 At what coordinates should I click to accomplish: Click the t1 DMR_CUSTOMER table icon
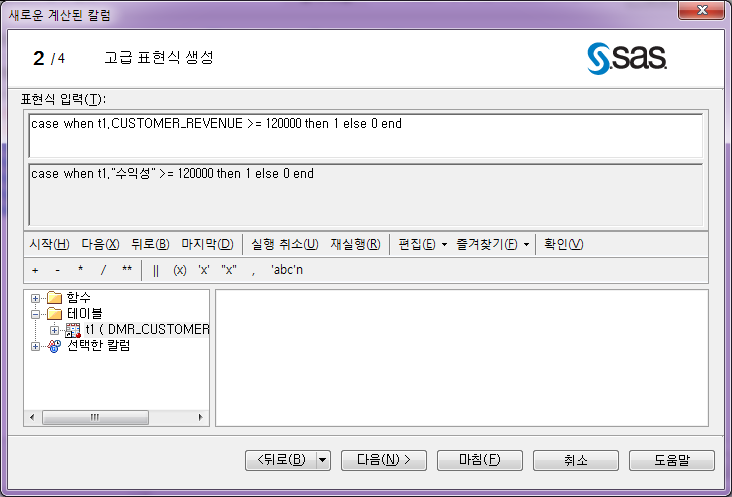coord(73,330)
